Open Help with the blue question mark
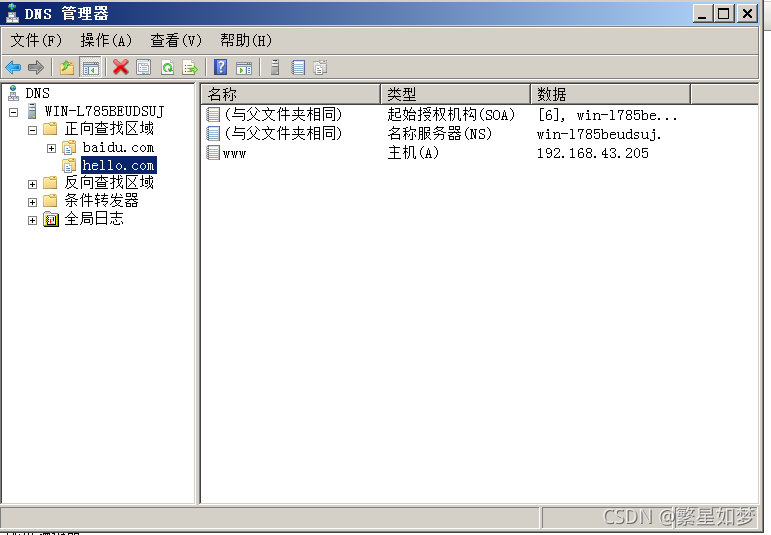This screenshot has width=771, height=535. 221,67
